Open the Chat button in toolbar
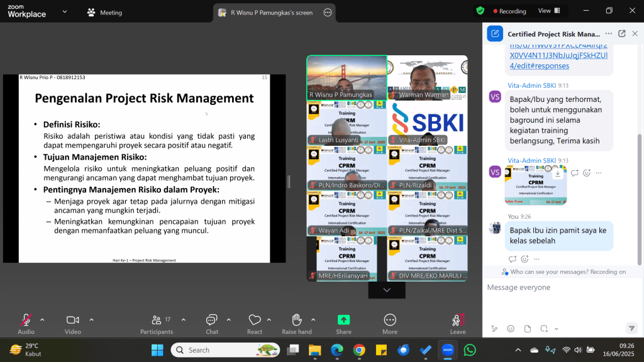Viewport: 644px width, 362px height. 212,324
